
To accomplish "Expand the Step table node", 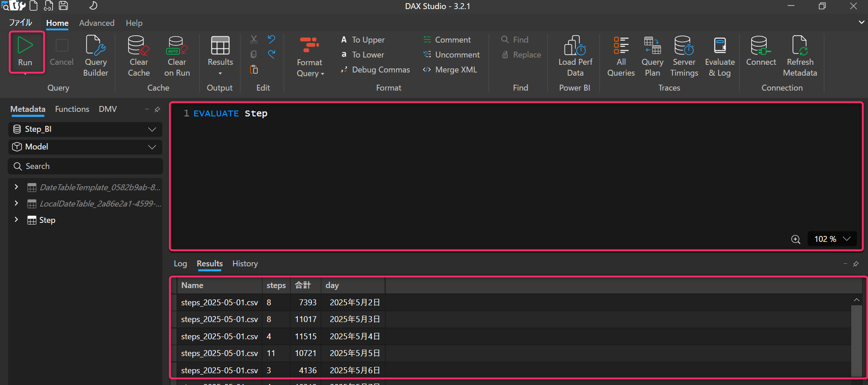I will pyautogui.click(x=16, y=220).
